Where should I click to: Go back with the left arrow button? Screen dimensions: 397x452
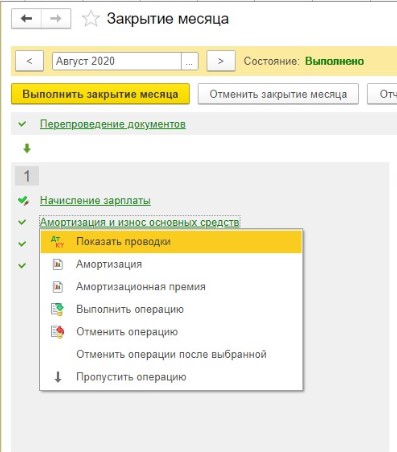coord(26,18)
